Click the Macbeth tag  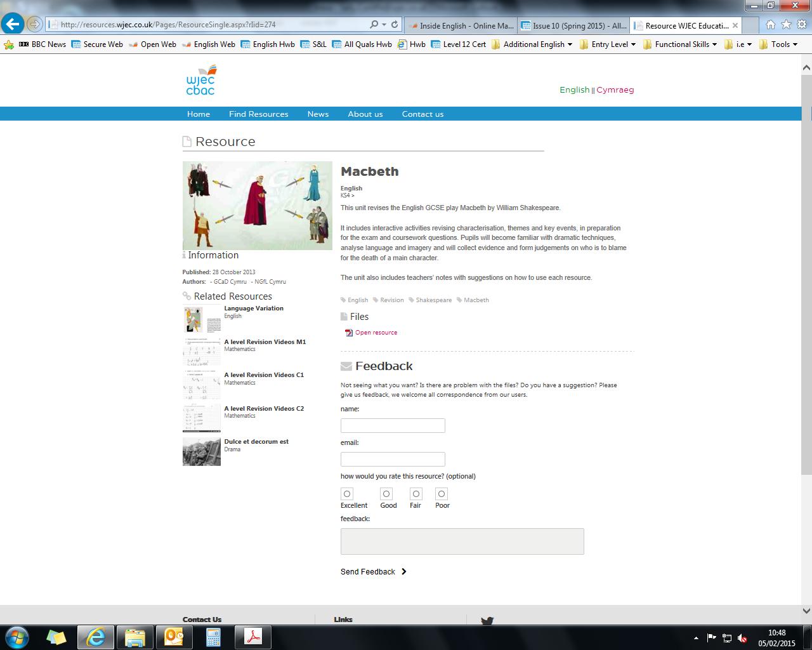[476, 300]
